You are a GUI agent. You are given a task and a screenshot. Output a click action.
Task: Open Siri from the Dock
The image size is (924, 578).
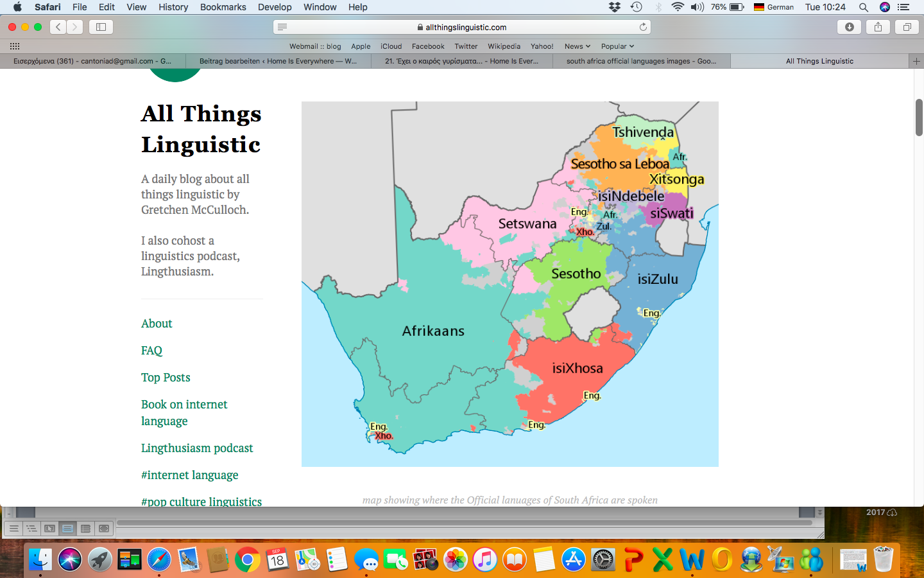coord(70,559)
